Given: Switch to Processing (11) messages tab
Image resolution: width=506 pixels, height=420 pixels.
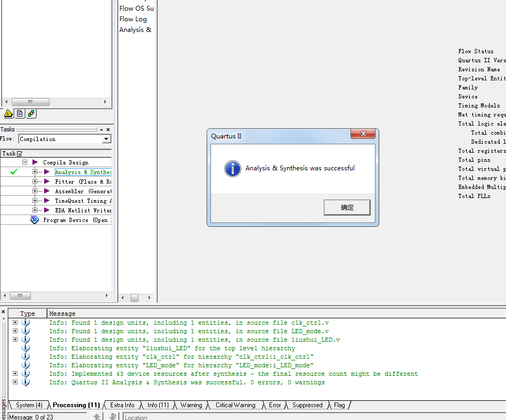Looking at the screenshot, I should pyautogui.click(x=77, y=405).
